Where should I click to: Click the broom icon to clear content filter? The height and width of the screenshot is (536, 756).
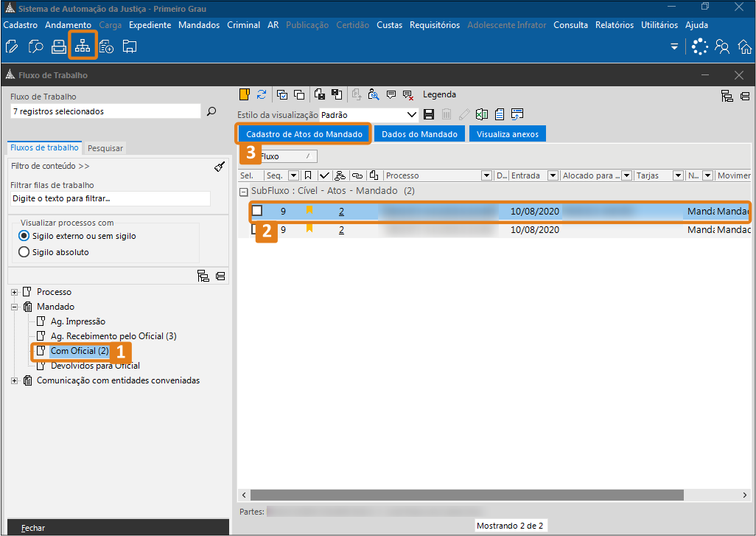click(220, 167)
